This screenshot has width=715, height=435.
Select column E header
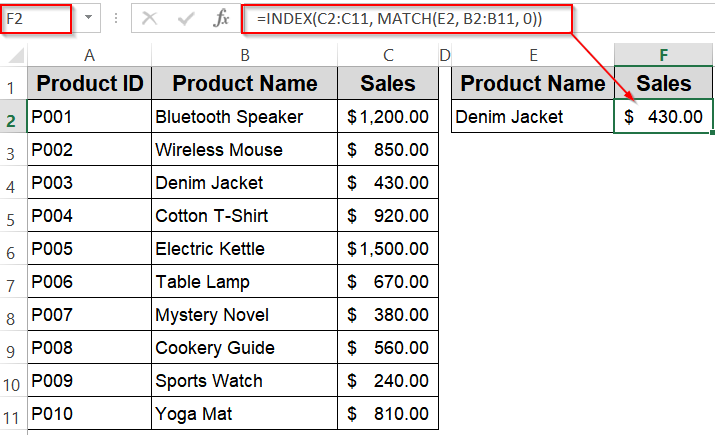tap(532, 54)
